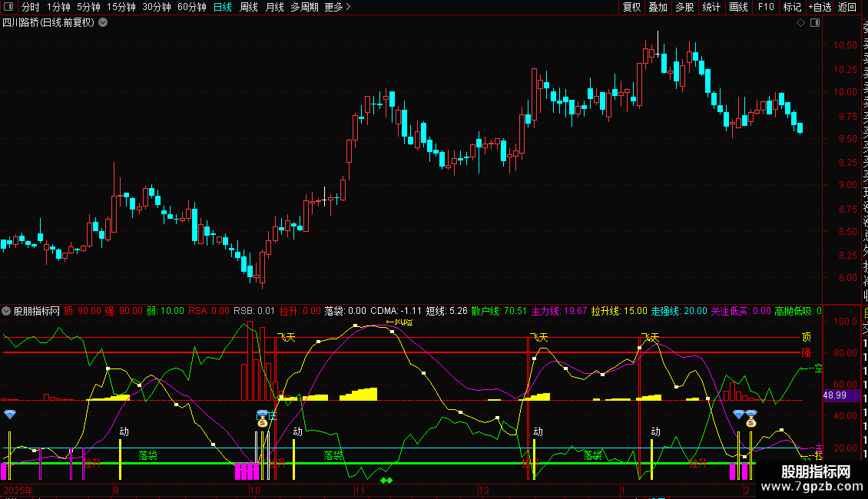Click the 返回 back button
The height and width of the screenshot is (499, 868).
[x=847, y=7]
